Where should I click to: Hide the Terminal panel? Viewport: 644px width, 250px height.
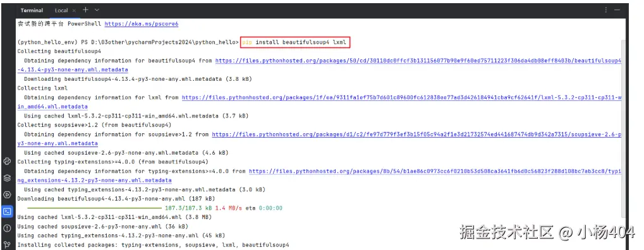617,10
